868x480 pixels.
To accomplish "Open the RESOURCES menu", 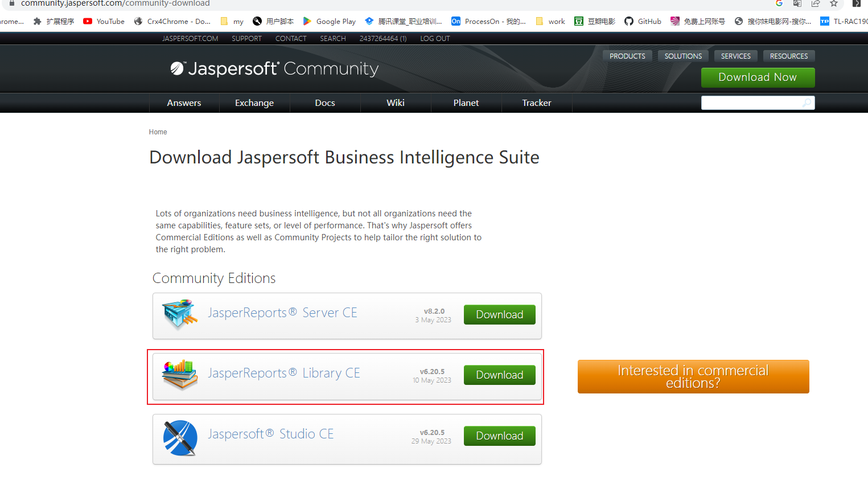I will (789, 56).
